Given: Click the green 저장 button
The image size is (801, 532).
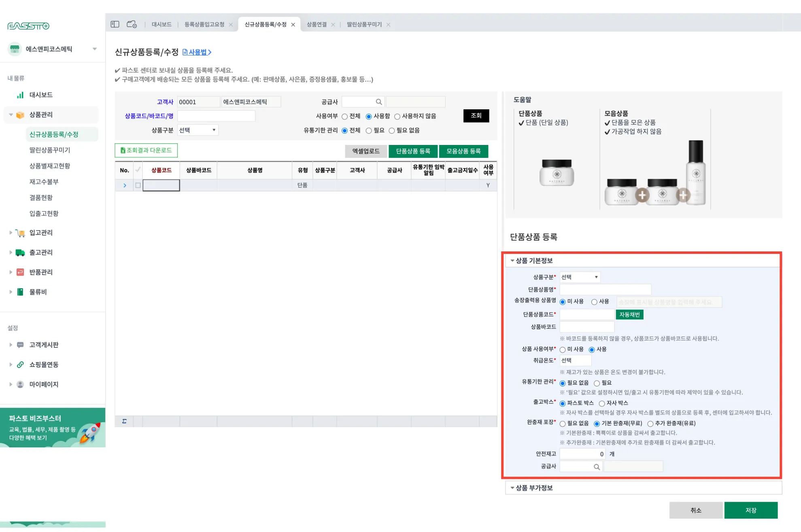Looking at the screenshot, I should [751, 511].
